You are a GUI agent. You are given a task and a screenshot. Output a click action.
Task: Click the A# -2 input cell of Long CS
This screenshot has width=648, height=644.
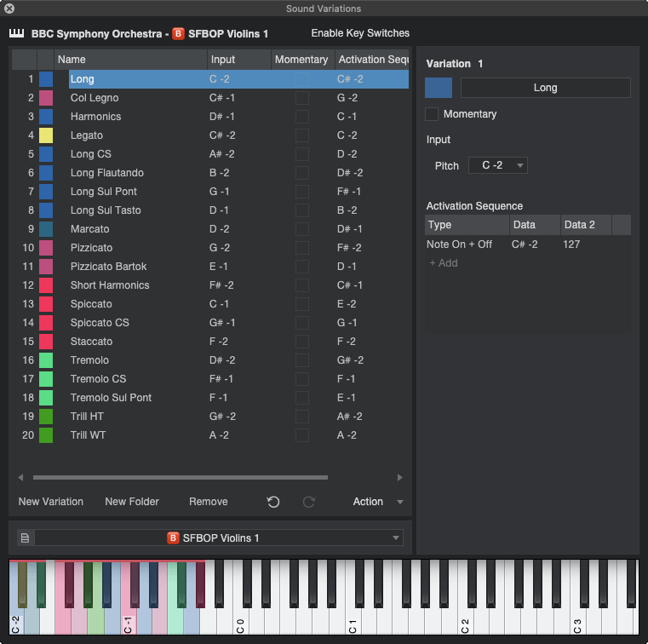[x=221, y=154]
